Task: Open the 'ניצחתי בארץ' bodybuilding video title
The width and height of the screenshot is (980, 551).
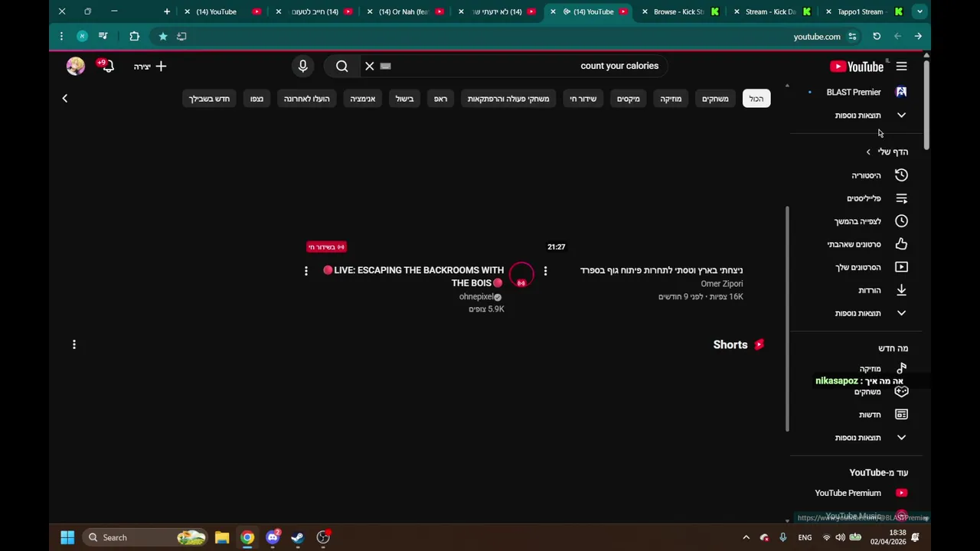Action: tap(661, 270)
